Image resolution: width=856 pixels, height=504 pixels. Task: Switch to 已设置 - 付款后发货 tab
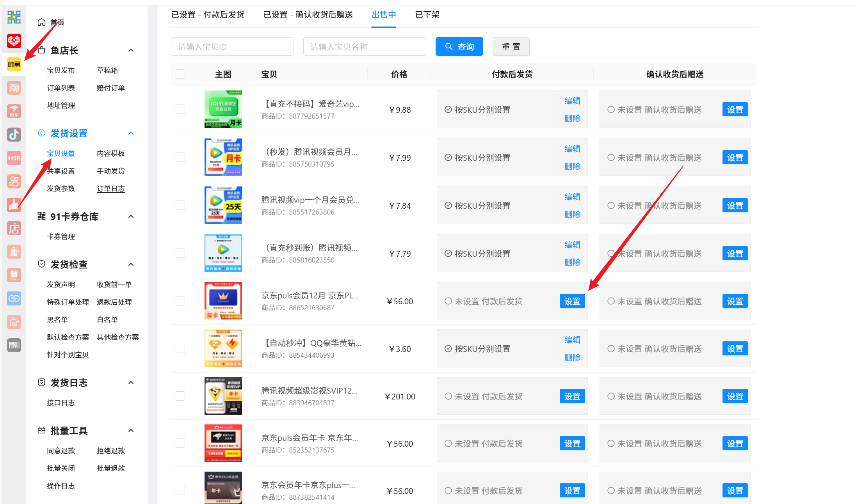pos(208,15)
